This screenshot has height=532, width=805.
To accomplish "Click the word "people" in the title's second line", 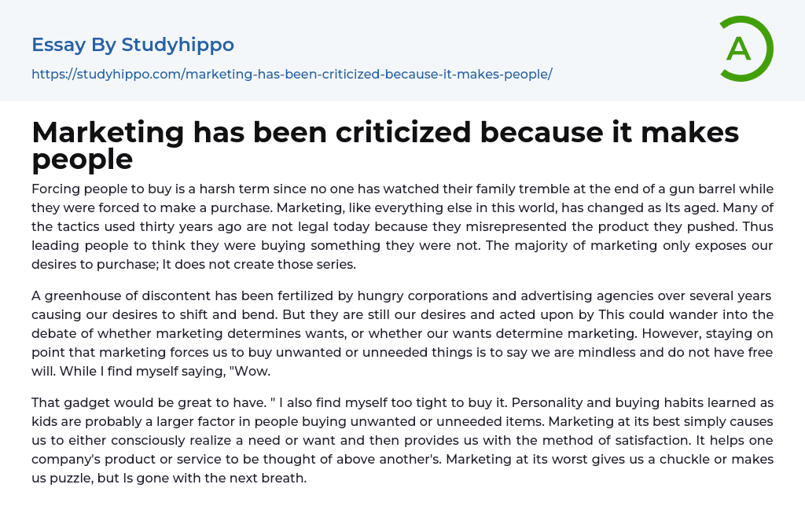I will click(x=82, y=160).
